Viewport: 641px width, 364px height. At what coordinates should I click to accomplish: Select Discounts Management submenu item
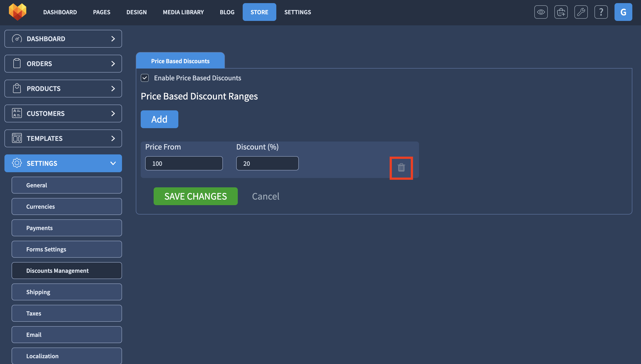point(67,271)
